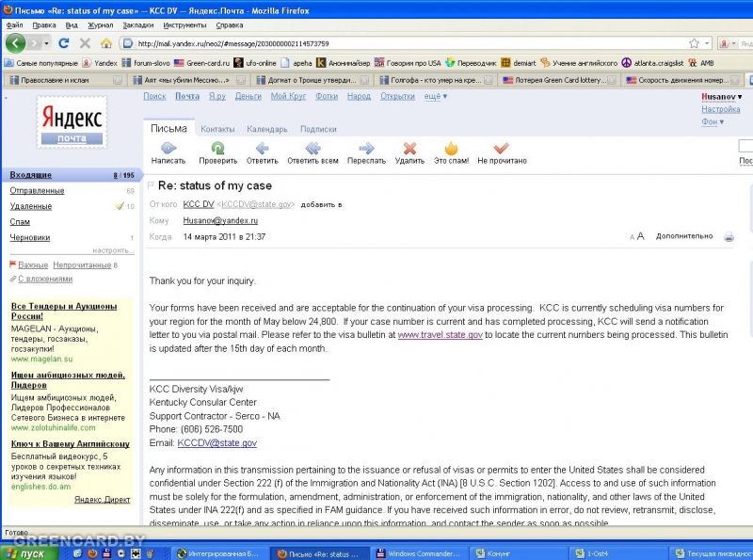Open the Закладки menu in Firefox
Screen dimensions: 753x560
click(137, 25)
